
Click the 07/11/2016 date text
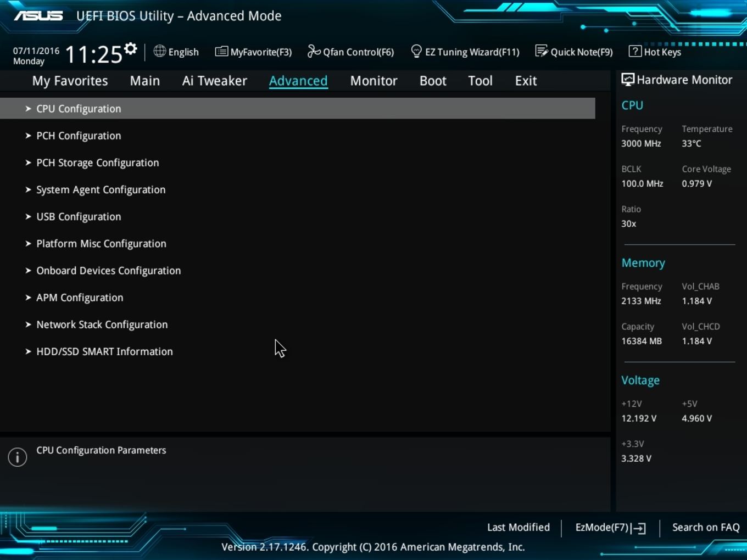coord(36,51)
